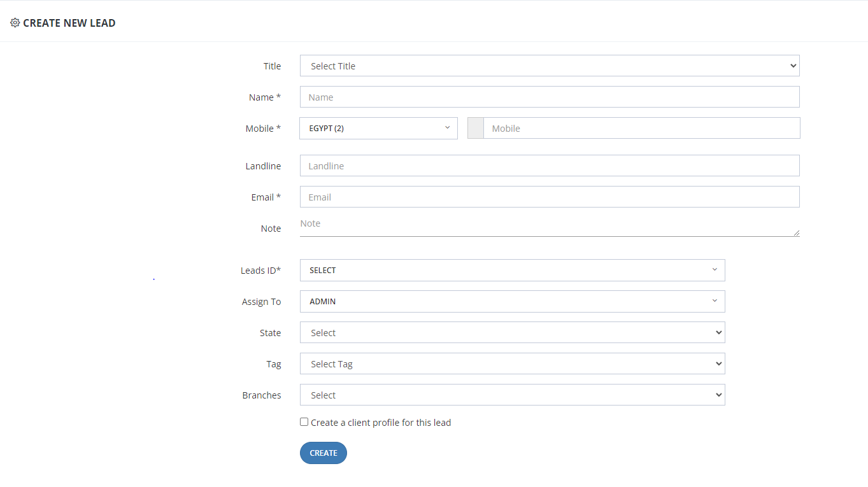Click the blue CREATE button
This screenshot has height=487, width=868.
pos(324,453)
